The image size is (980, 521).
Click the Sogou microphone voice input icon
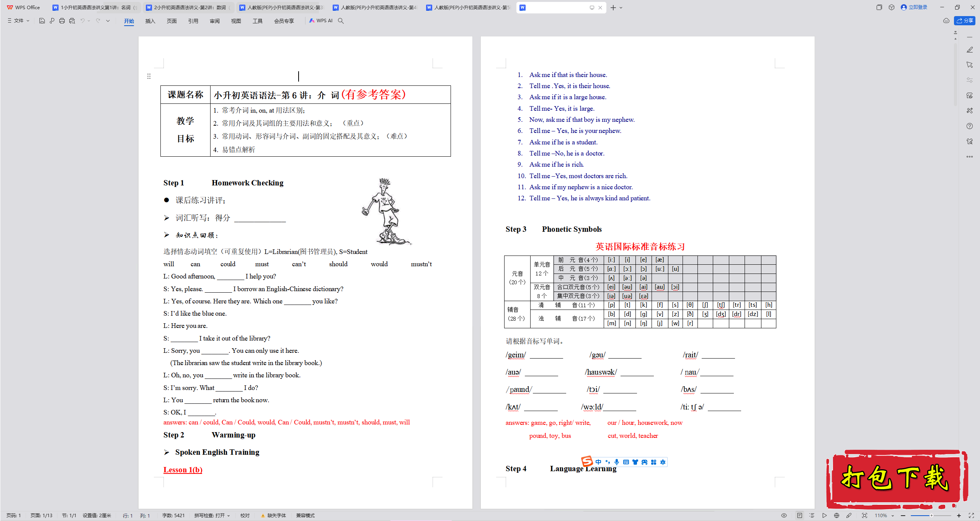(x=616, y=462)
